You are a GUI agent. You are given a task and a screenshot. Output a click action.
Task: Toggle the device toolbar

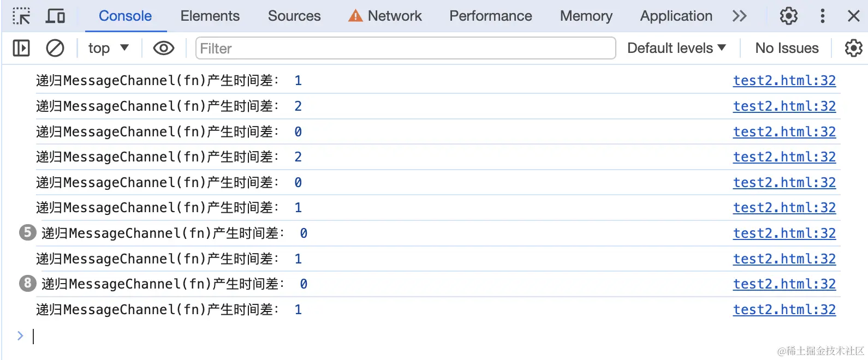(54, 16)
